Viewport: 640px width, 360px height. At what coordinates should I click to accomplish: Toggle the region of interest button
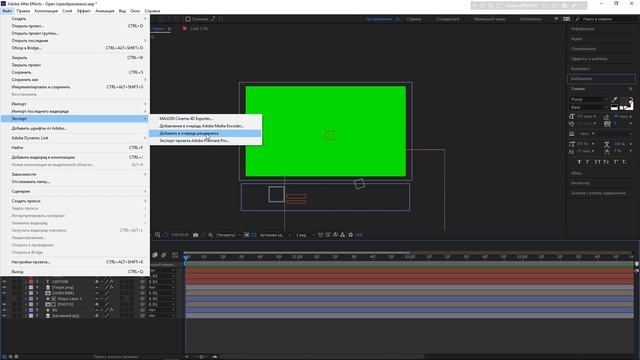pyautogui.click(x=247, y=235)
